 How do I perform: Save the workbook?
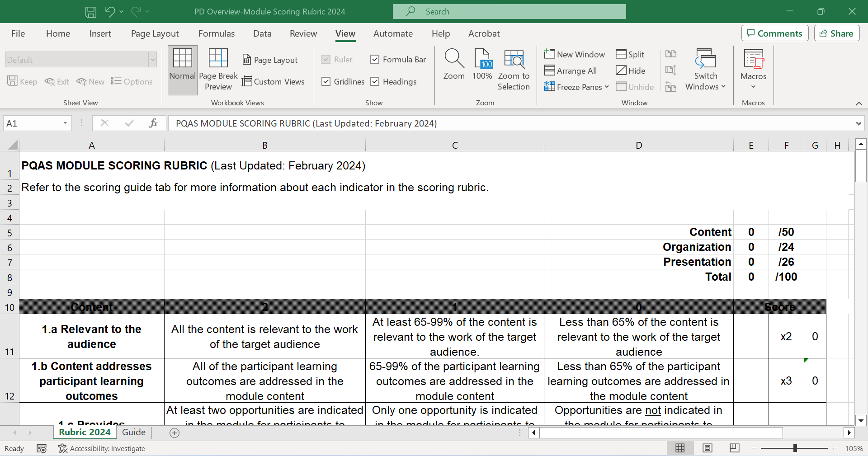coord(90,11)
